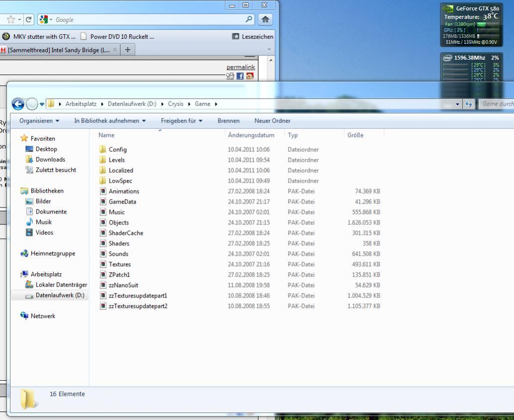Screen dimensions: 514x420
Task: Expand the arrow after Game in breadcrumb
Action: coord(216,104)
